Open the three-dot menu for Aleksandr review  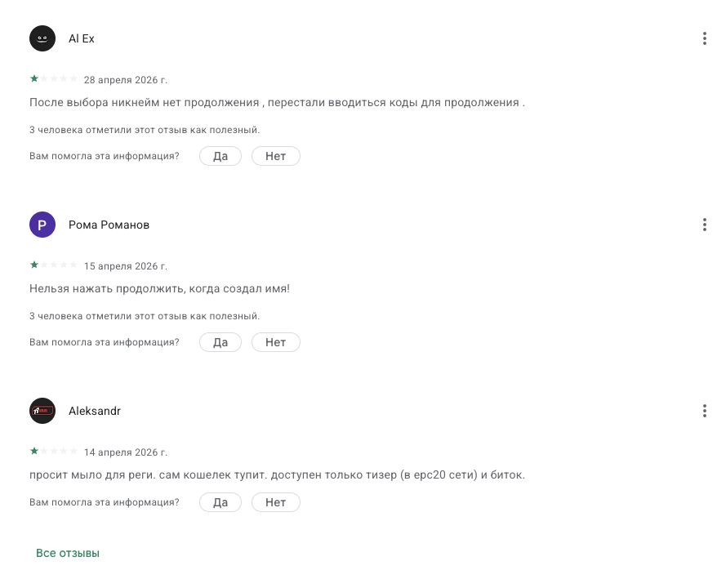pyautogui.click(x=704, y=411)
